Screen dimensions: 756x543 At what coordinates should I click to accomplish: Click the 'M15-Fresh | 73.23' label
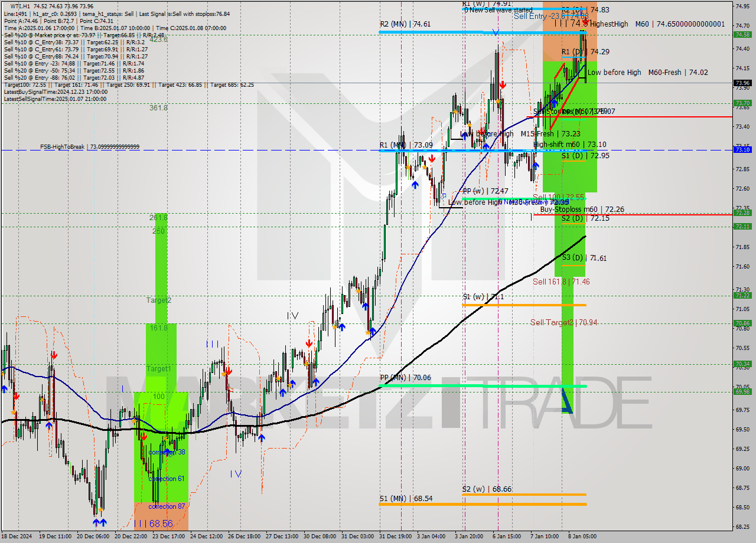[x=550, y=134]
